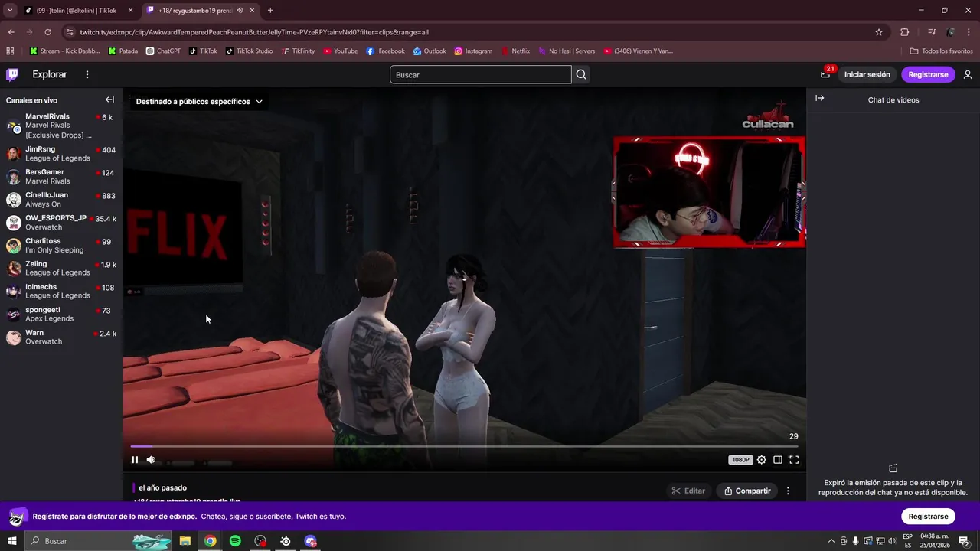Open the spongeetl live channel

pos(61,314)
